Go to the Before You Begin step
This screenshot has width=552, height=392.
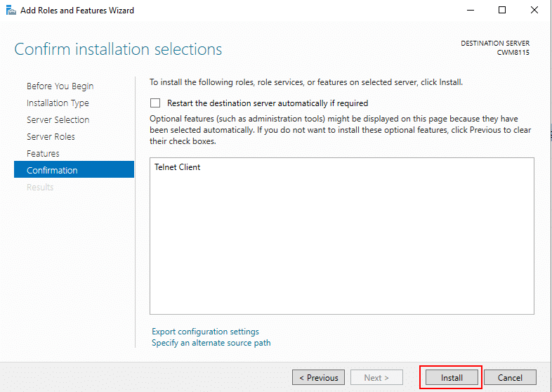click(x=60, y=86)
